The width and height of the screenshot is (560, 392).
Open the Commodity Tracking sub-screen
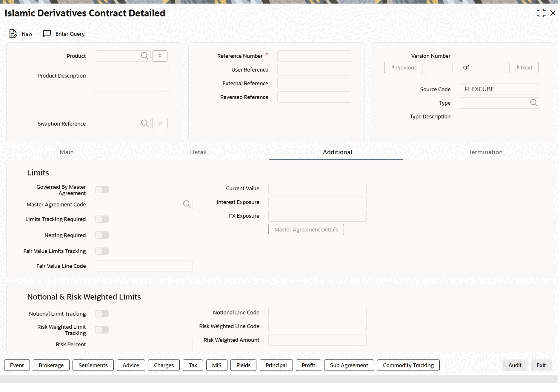tap(408, 365)
